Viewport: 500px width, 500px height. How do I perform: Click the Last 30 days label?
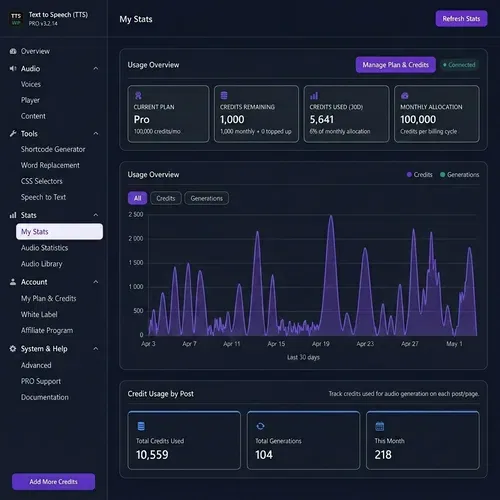(x=303, y=357)
